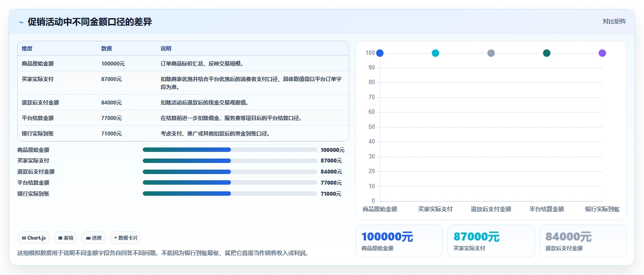Click progress value 71000元 beside the bar
644x275 pixels.
click(x=331, y=194)
